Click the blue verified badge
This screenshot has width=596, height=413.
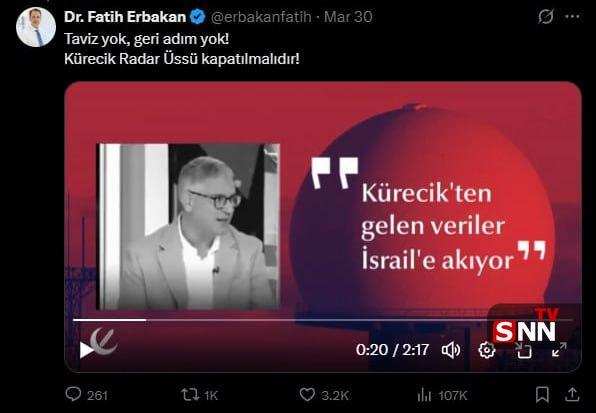coord(198,17)
